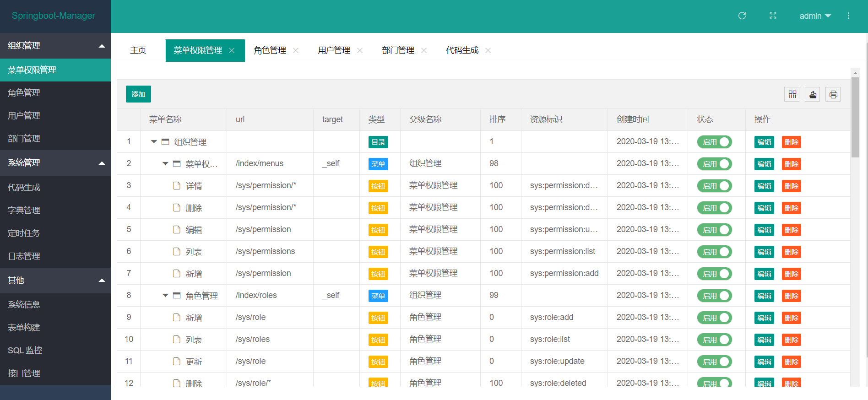
Task: Toggle 启用 switch for 组织管理 row
Action: coord(714,142)
